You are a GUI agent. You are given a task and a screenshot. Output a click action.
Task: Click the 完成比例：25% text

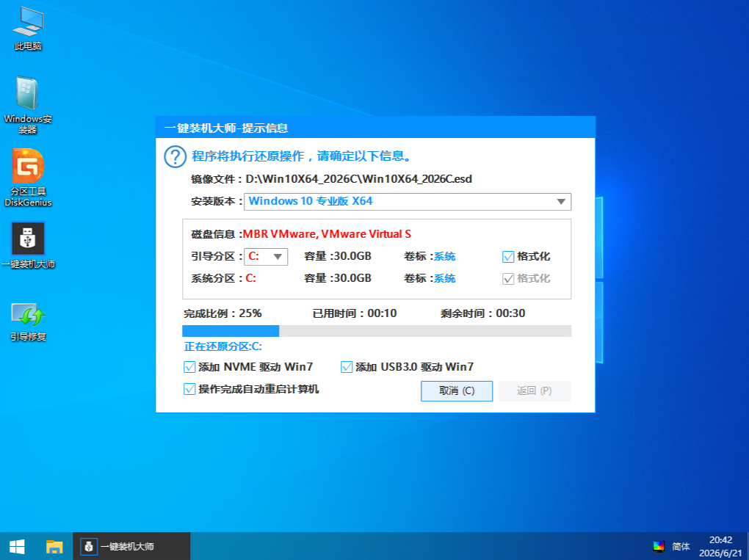[222, 313]
